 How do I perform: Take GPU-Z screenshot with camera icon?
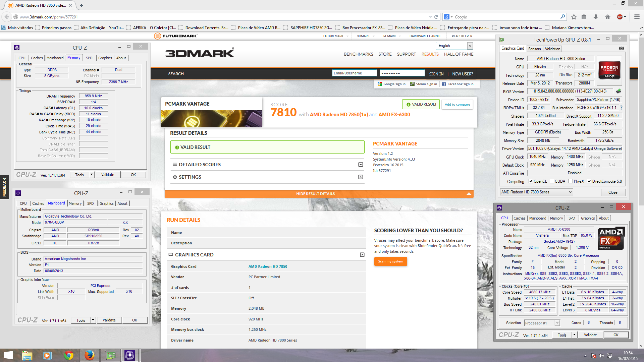[621, 48]
